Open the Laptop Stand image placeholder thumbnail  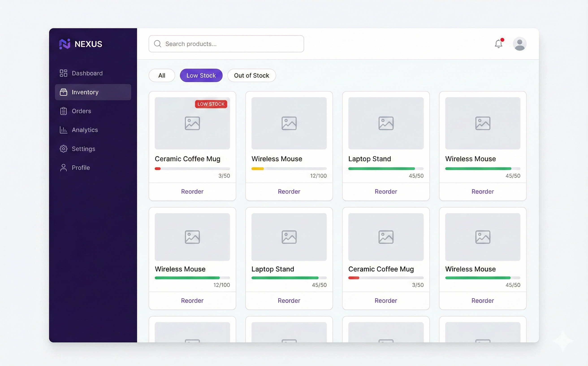tap(386, 123)
